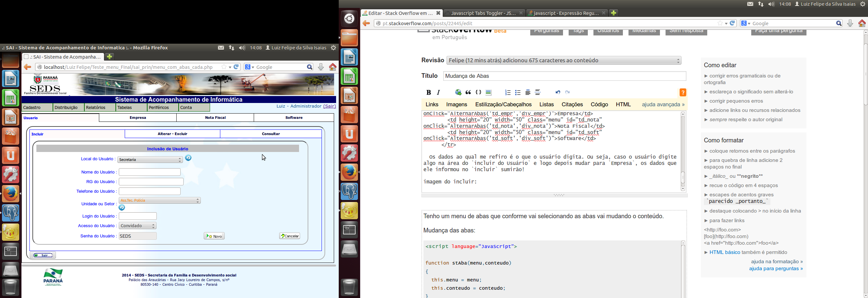Click the Novo button
Viewport: 868px width, 298px height.
[214, 236]
